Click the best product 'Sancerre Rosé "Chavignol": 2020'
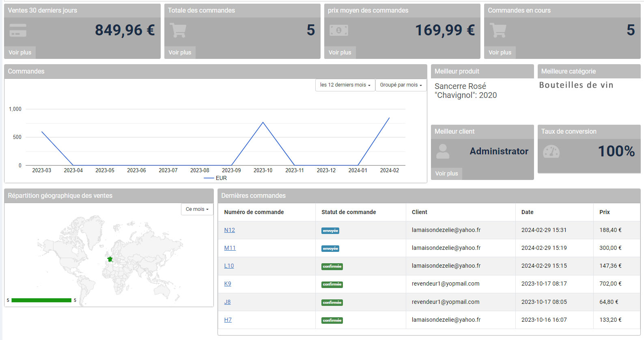The width and height of the screenshot is (644, 340). point(465,91)
